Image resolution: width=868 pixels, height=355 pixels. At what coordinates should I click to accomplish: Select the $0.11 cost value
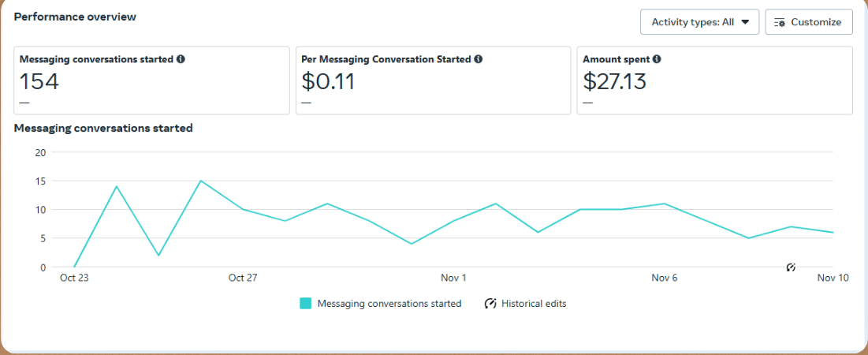click(328, 81)
